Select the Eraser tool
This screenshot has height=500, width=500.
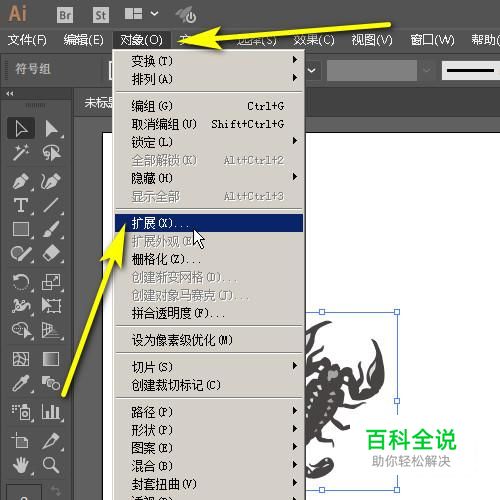point(51,253)
